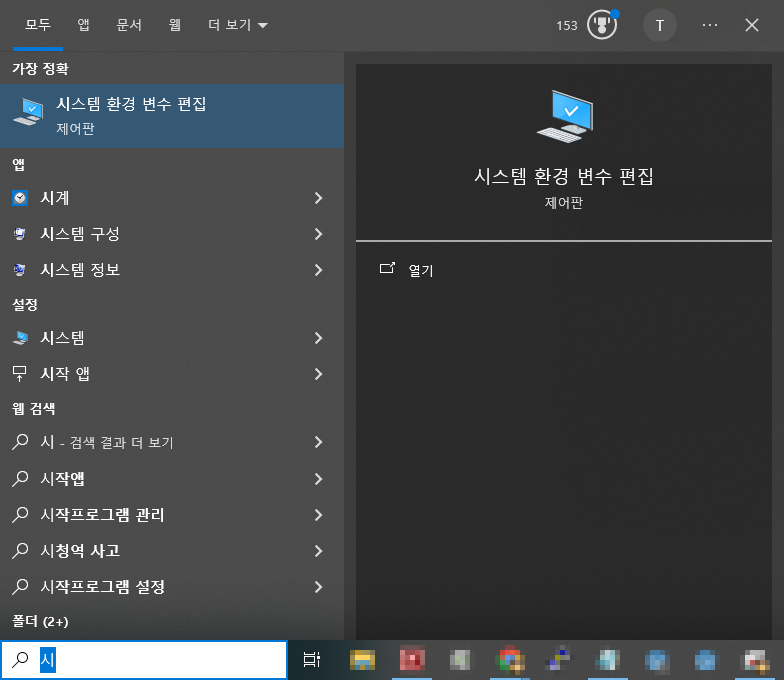Expand the 시청역 사고 result arrow
Viewport: 784px width, 680px height.
(318, 551)
